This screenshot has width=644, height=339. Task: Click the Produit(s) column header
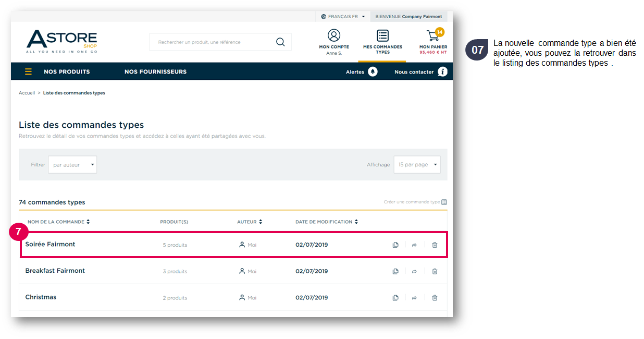coord(174,222)
